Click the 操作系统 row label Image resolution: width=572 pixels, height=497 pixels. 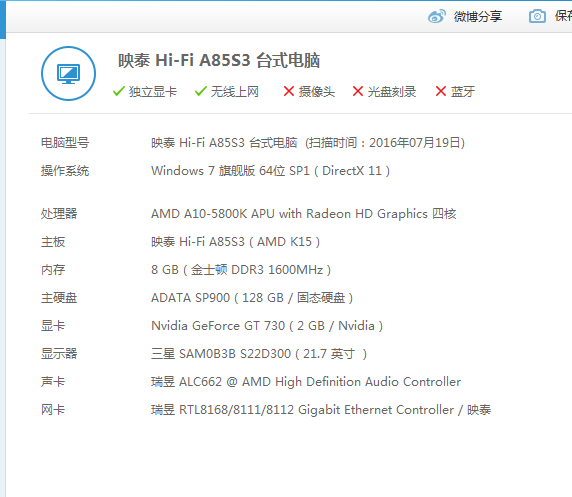pos(65,170)
